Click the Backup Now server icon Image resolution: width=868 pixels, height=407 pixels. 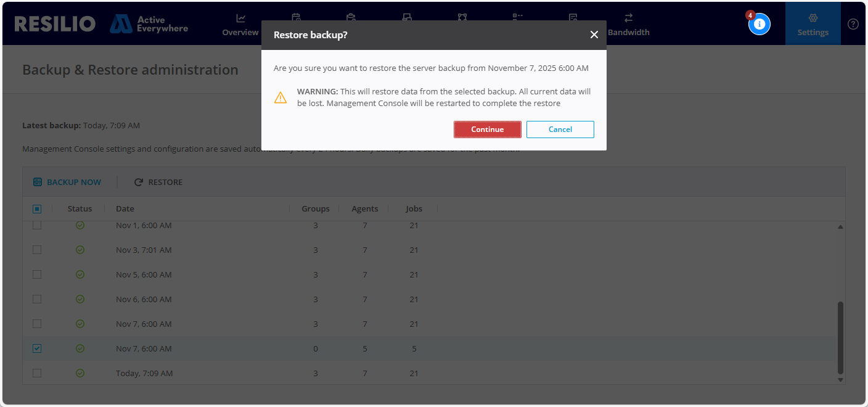click(x=38, y=182)
